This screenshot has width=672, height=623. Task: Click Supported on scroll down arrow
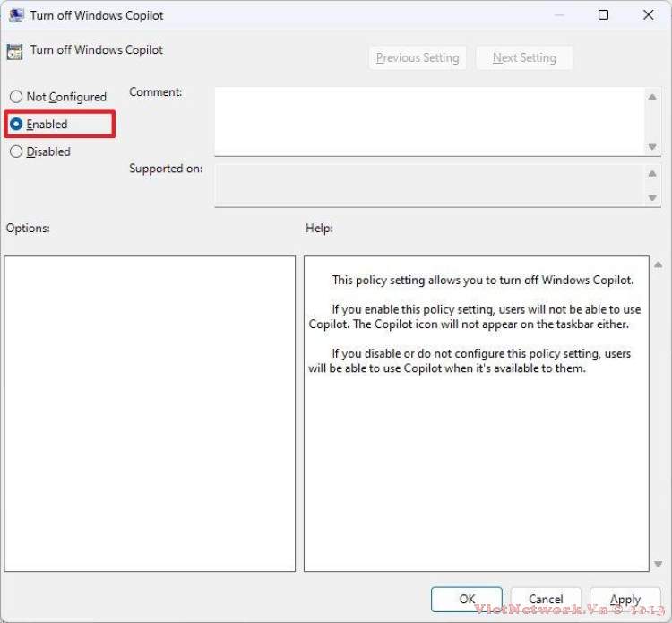(x=652, y=198)
